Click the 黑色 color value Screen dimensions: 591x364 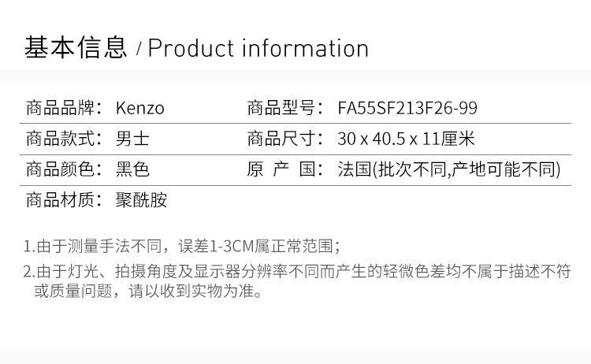point(132,169)
